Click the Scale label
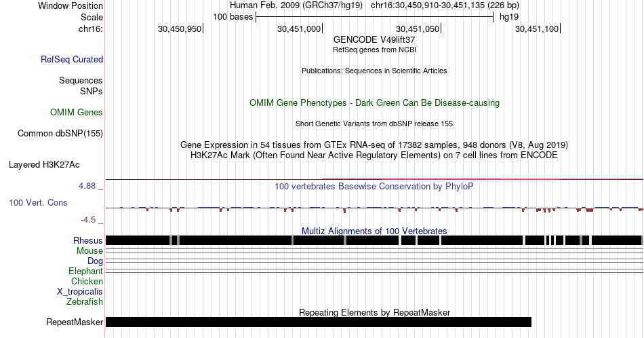The height and width of the screenshot is (338, 644). [x=92, y=17]
